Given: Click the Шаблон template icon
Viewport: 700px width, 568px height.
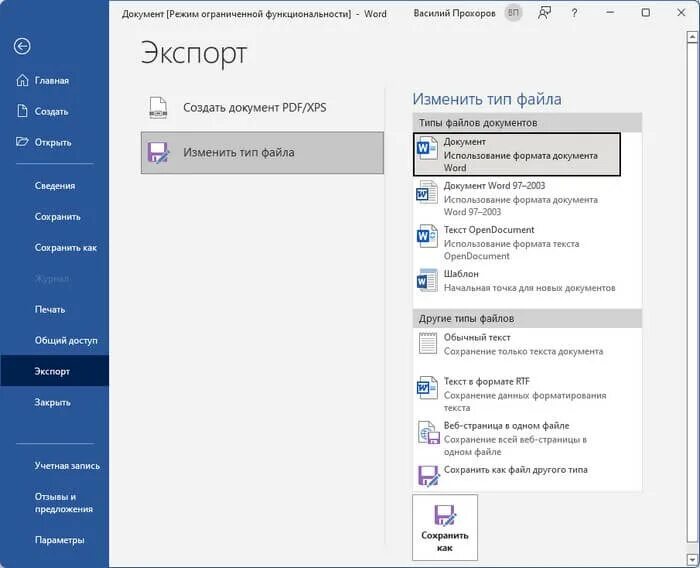Looking at the screenshot, I should [427, 280].
